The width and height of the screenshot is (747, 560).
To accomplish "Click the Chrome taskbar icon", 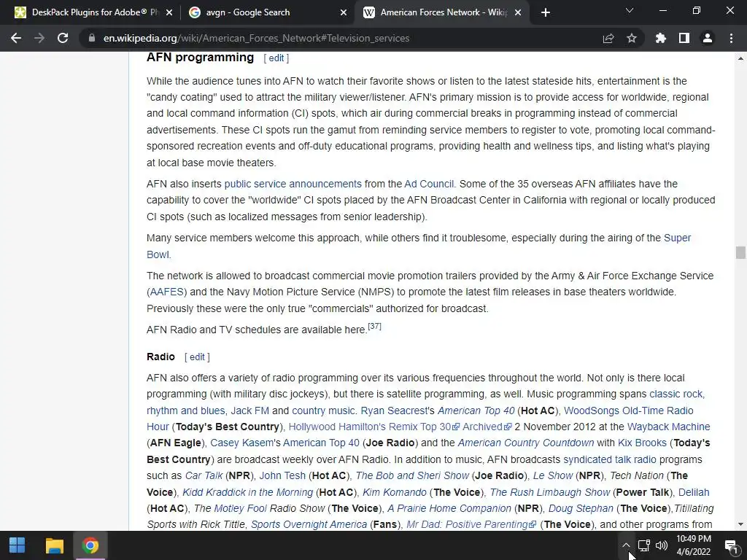I will point(90,545).
